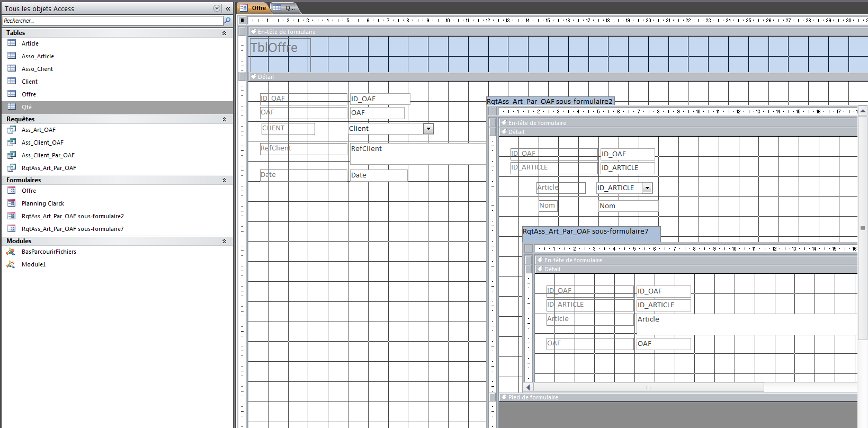Collapse the Formulaires group
The height and width of the screenshot is (428, 868).
click(224, 180)
